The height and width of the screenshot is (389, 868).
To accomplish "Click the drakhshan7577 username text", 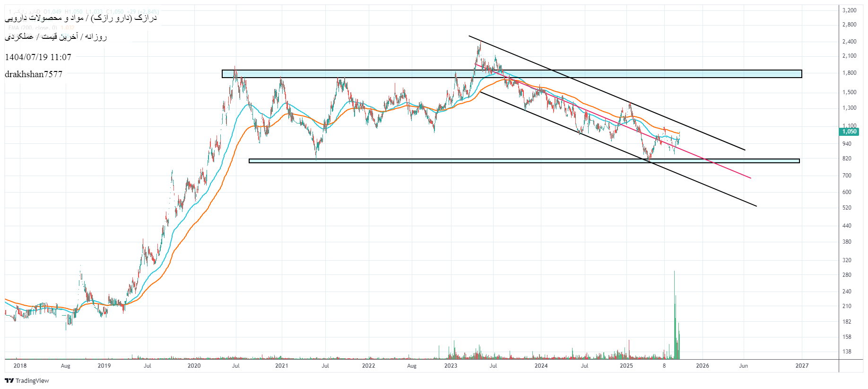I will coord(34,74).
